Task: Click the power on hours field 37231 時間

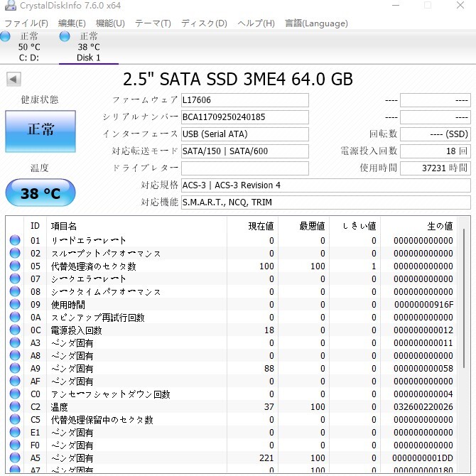Action: pos(436,168)
